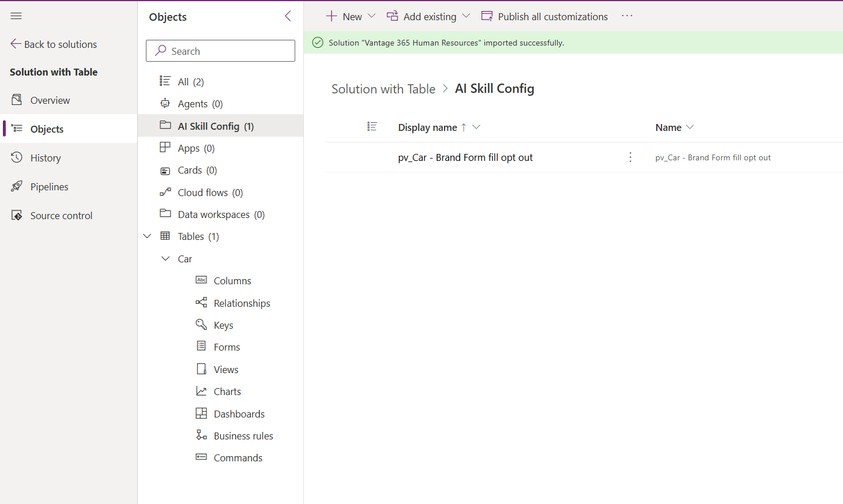Collapse the Car table node
Viewport: 843px width, 504px height.
165,259
